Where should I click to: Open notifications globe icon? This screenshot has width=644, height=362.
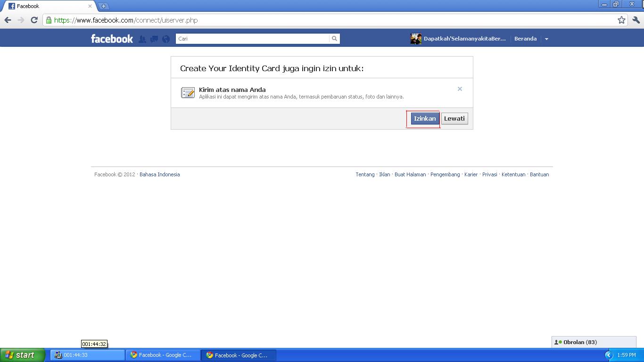tap(166, 39)
